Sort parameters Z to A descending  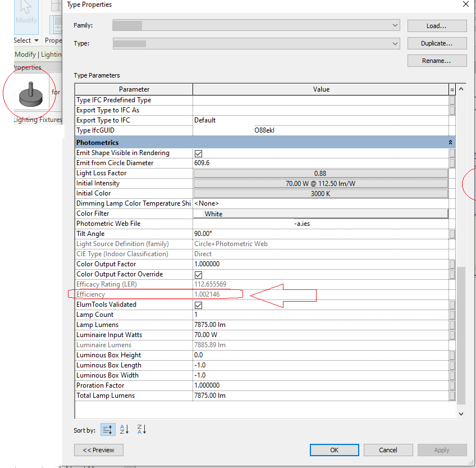point(141,429)
